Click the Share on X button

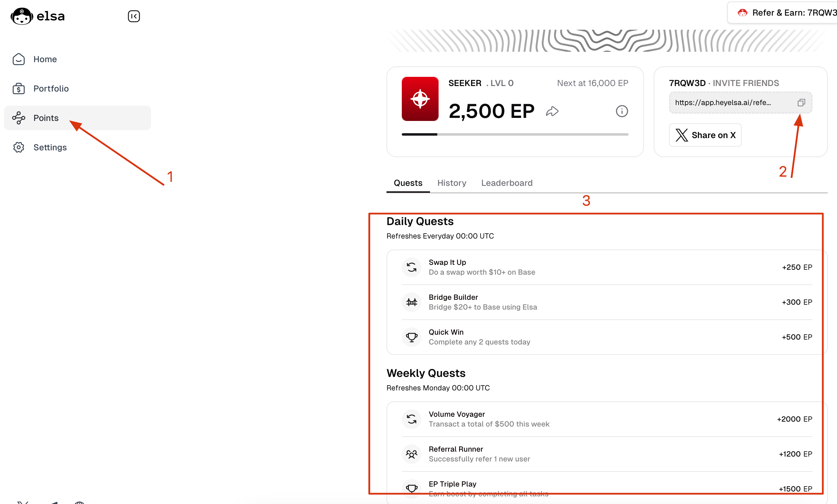[x=705, y=135]
